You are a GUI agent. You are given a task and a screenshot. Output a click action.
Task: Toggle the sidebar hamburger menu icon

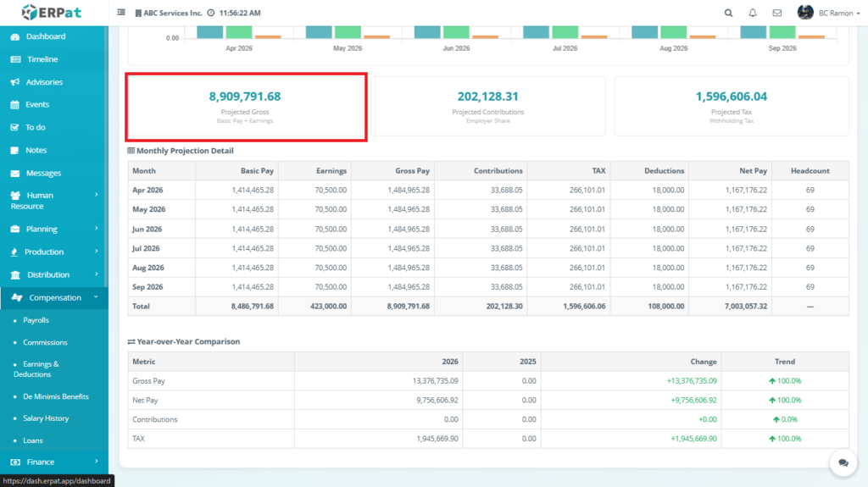121,13
